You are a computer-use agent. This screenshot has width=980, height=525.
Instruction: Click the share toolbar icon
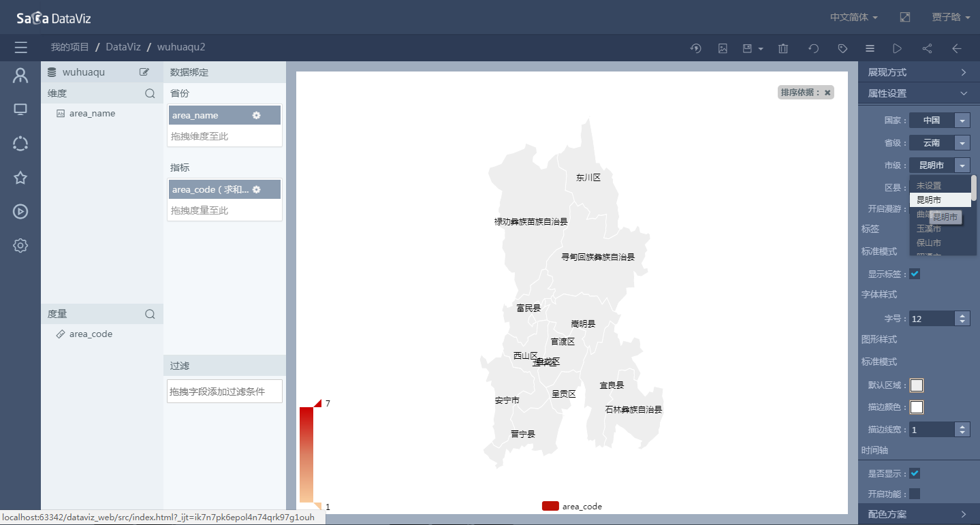pos(927,48)
